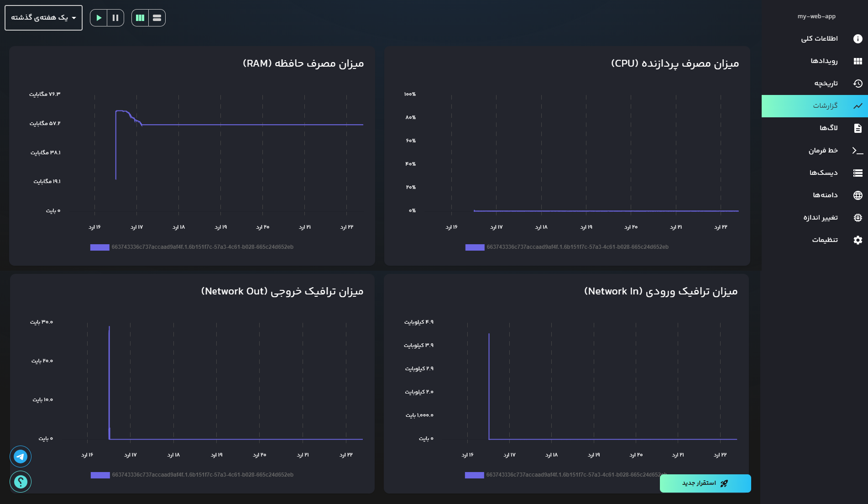
Task: Toggle the Network Out legend color swatch
Action: pyautogui.click(x=100, y=475)
